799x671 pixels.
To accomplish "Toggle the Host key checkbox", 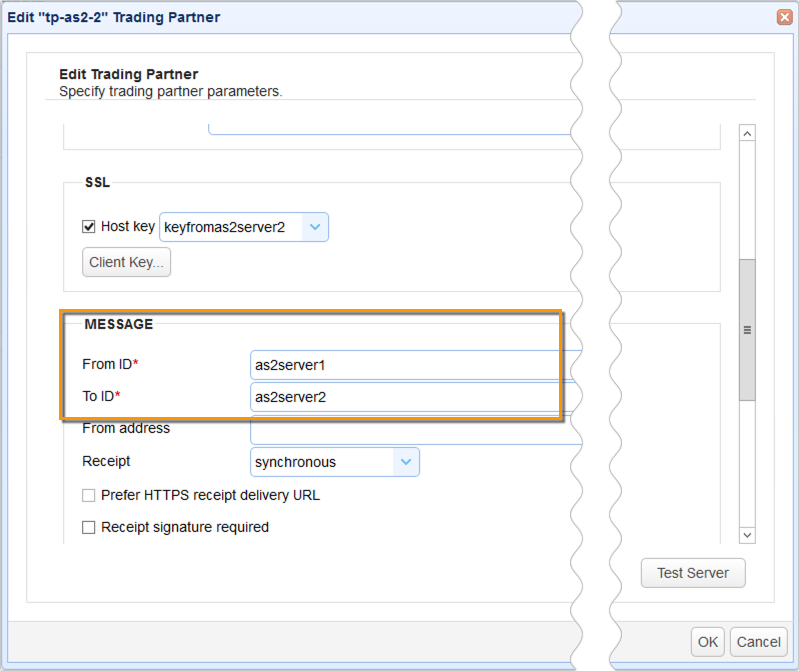I will click(89, 227).
